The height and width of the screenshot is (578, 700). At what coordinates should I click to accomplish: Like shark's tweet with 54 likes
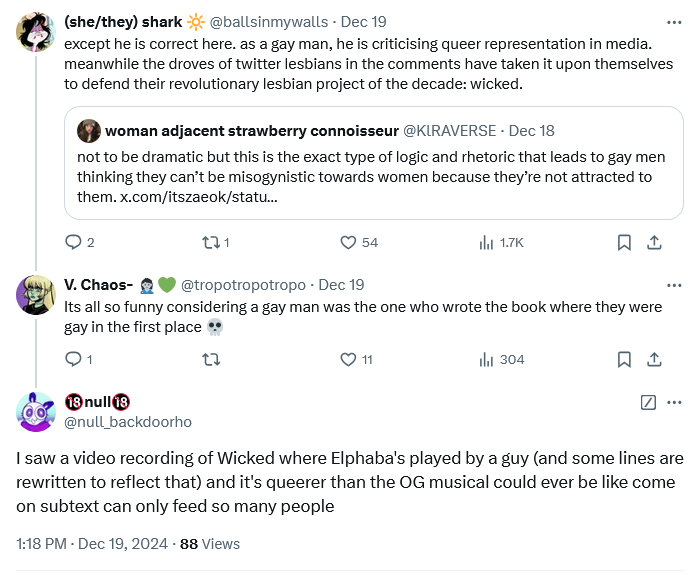[349, 242]
